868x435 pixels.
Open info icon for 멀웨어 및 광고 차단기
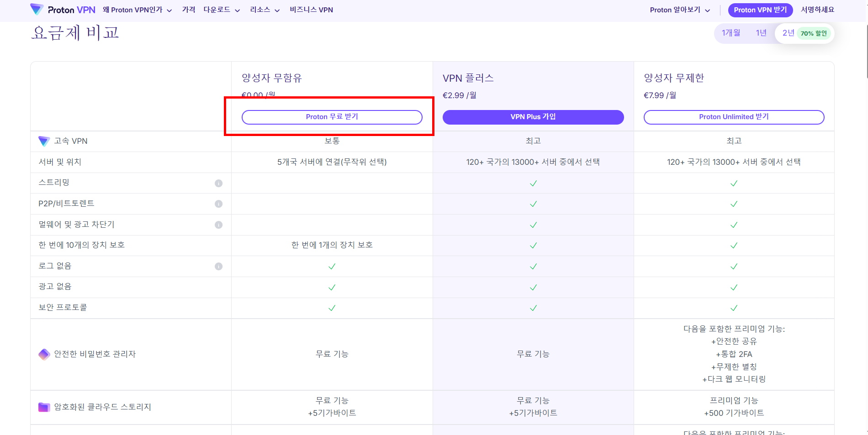pyautogui.click(x=219, y=225)
